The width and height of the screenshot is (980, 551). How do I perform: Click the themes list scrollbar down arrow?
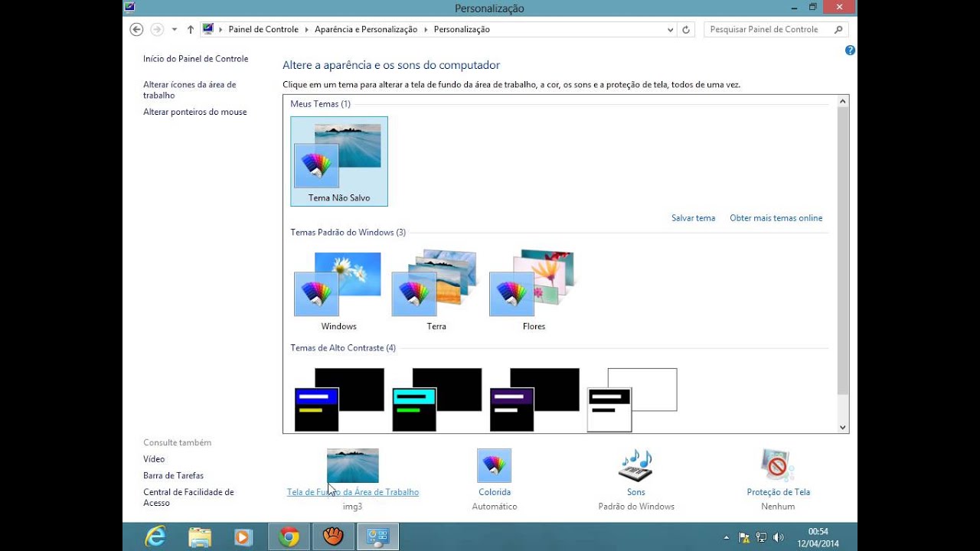pos(843,428)
